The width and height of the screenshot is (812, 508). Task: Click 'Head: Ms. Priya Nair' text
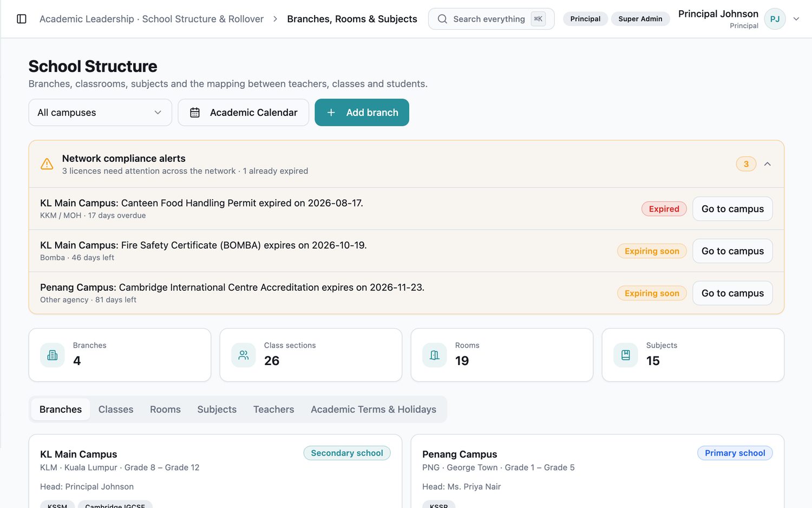(x=461, y=487)
